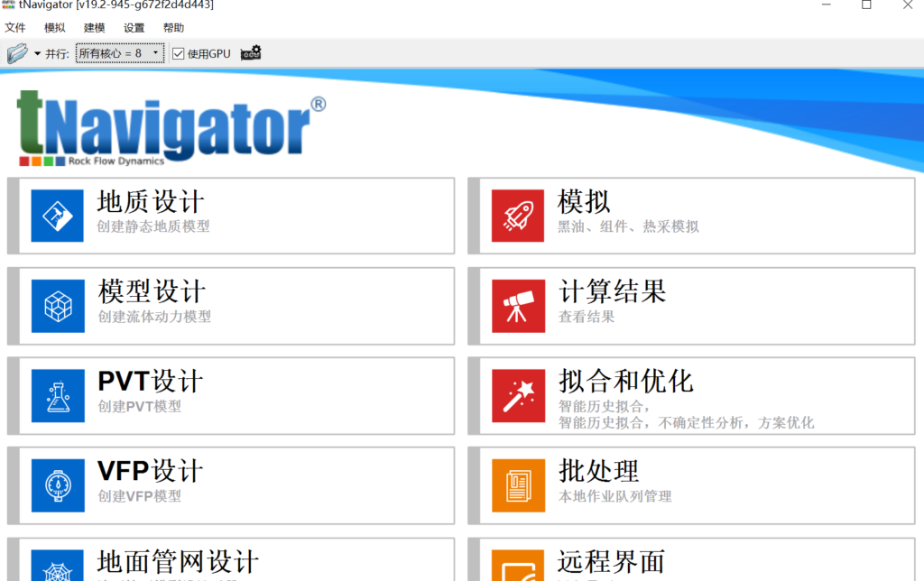Click the 远程界面 title text
The height and width of the screenshot is (581, 924).
[x=612, y=561]
